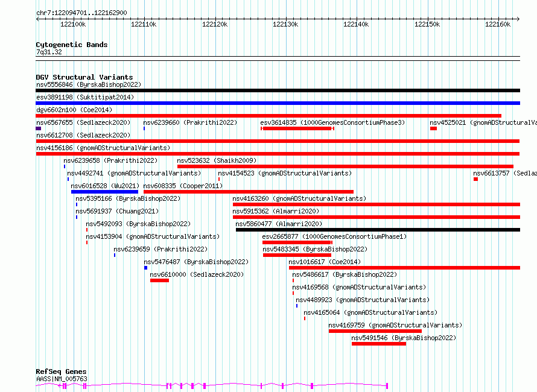537x392 pixels.
Task: Open nsv4525021 variant label
Action: point(483,122)
